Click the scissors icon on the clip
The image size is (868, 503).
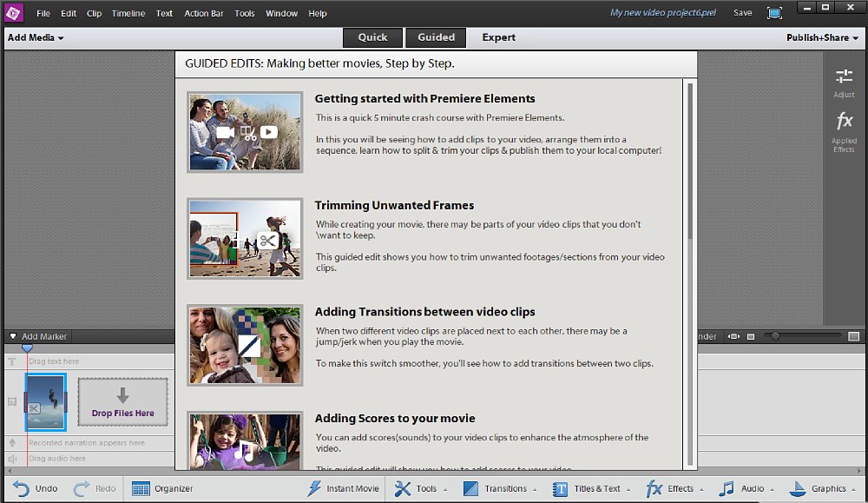34,409
